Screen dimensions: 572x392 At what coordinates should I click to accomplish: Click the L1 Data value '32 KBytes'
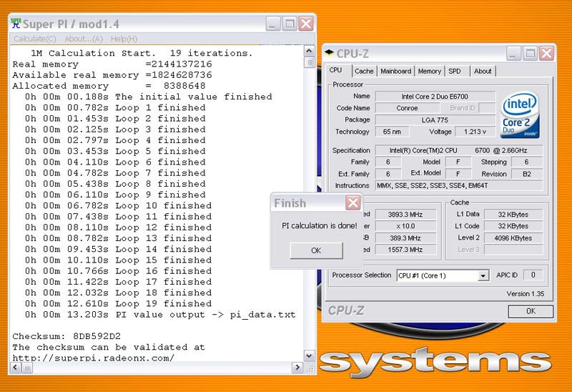click(x=513, y=215)
